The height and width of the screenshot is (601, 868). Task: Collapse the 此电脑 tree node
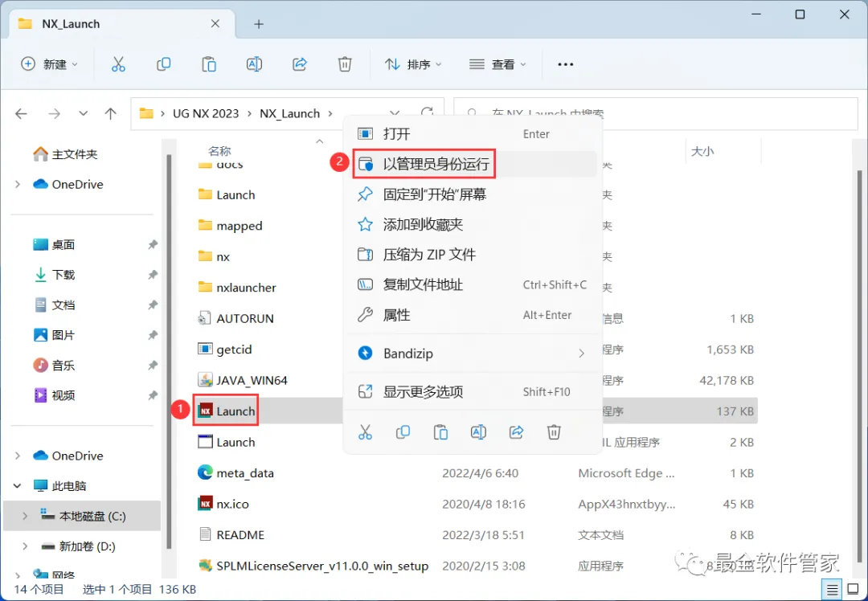(x=18, y=486)
